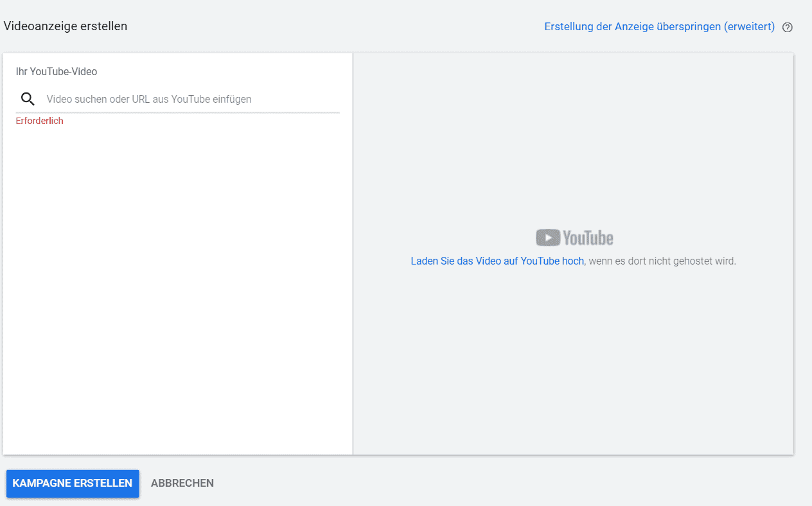The width and height of the screenshot is (812, 506).
Task: Click the help question mark icon
Action: click(788, 28)
